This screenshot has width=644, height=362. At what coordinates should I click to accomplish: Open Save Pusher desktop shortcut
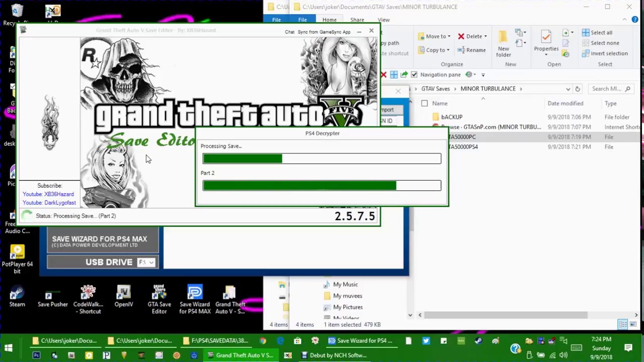52,297
